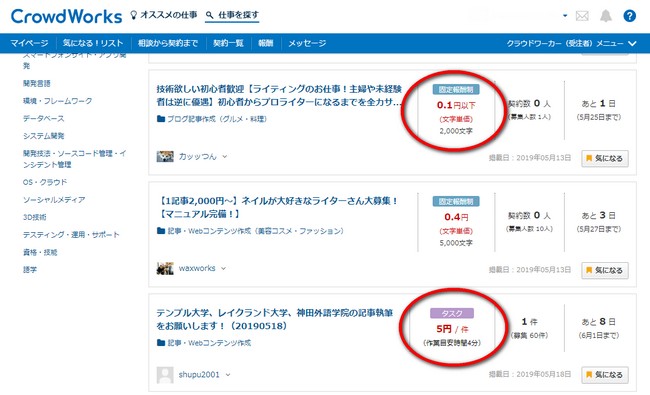This screenshot has width=650, height=395.
Task: Open 気になる!リスト in the nav bar
Action: 93,43
